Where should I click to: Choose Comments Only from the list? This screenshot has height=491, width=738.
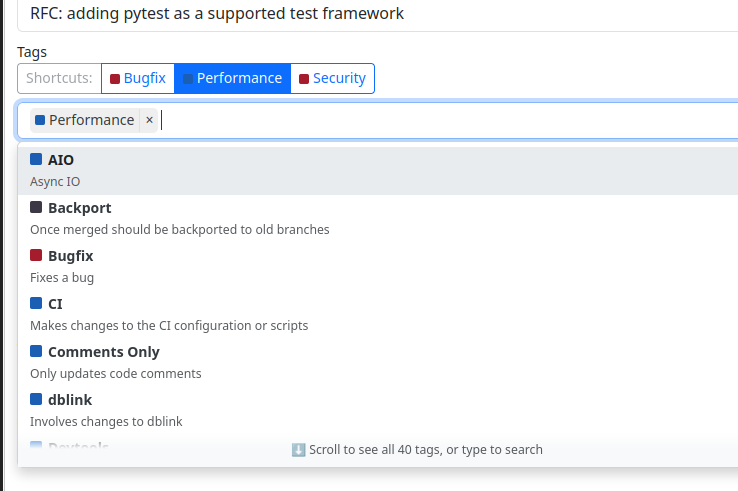click(103, 352)
